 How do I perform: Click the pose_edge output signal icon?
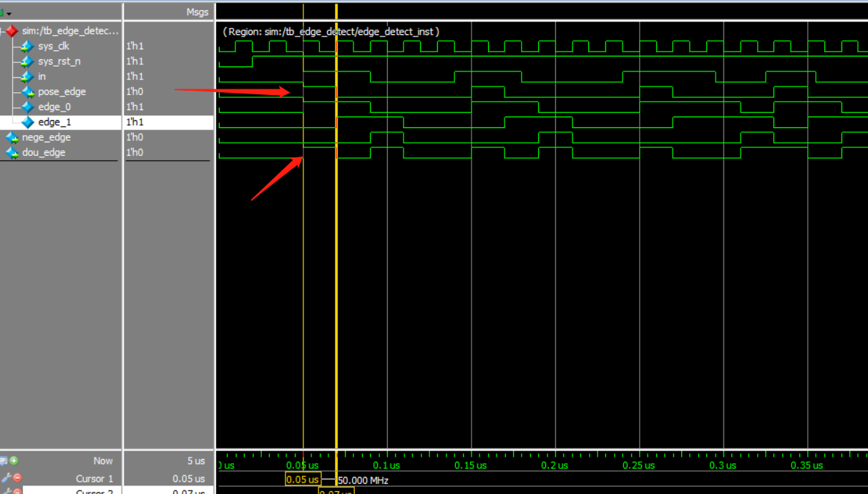tap(27, 92)
